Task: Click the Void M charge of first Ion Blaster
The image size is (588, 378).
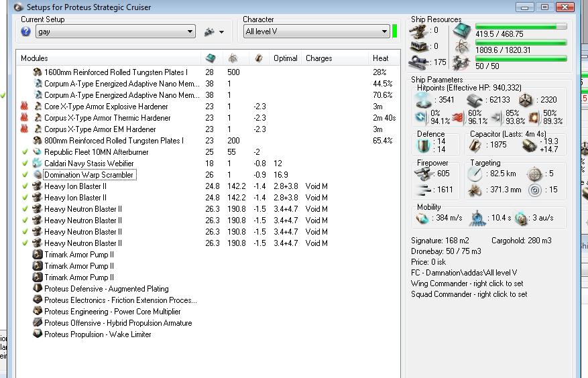Action: pos(316,186)
